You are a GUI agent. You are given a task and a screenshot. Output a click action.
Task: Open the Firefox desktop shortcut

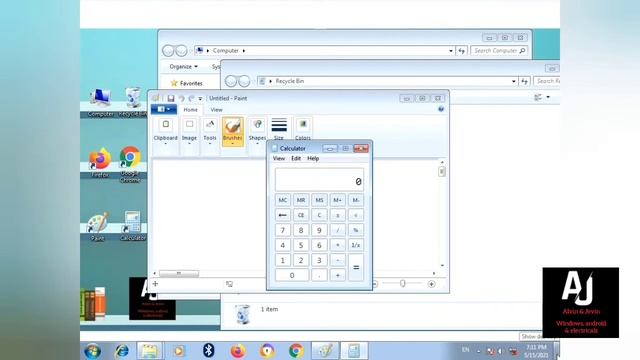coord(100,162)
